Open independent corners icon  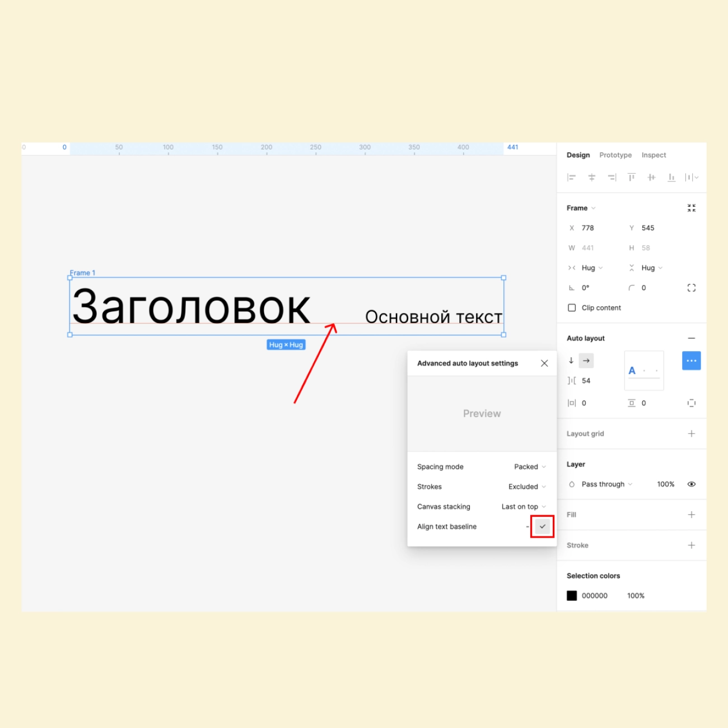[x=692, y=288]
